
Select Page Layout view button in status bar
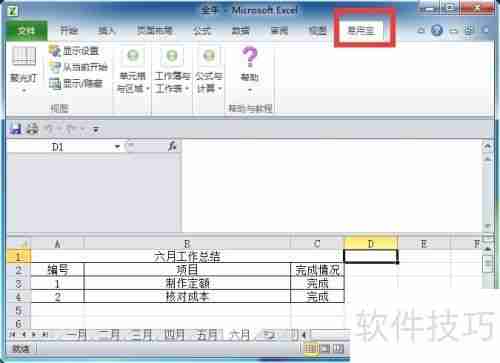point(325,349)
